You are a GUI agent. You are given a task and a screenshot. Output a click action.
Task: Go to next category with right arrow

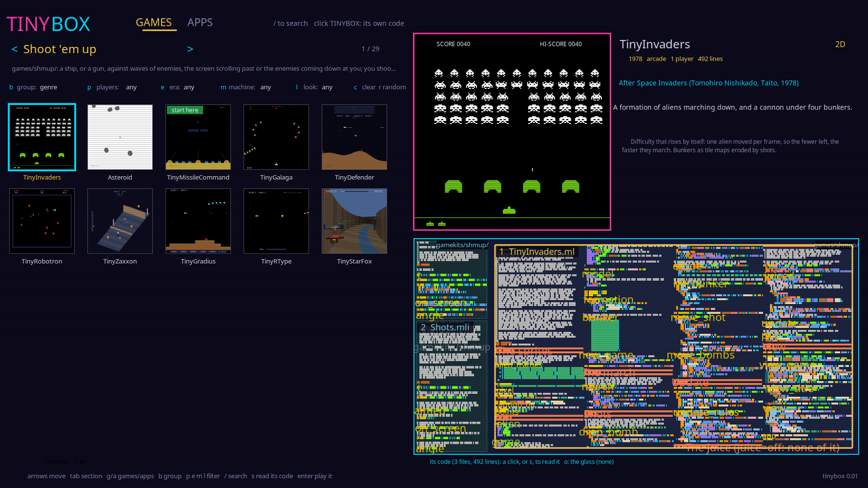click(190, 49)
